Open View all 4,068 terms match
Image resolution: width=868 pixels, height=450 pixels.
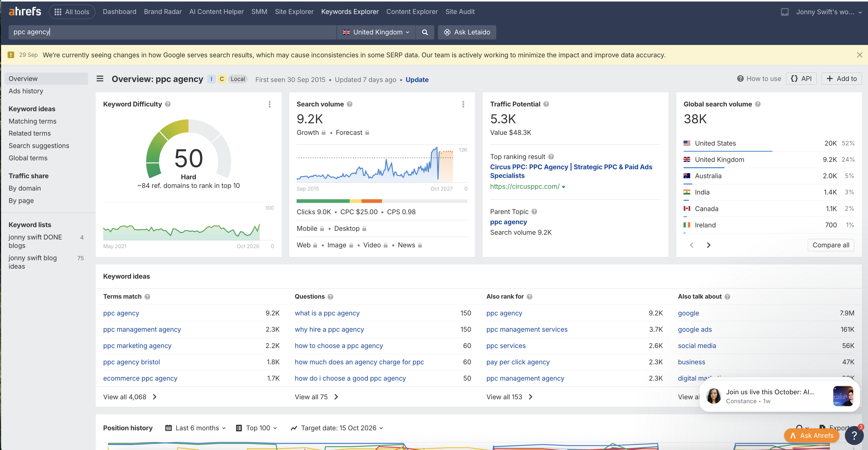point(130,397)
